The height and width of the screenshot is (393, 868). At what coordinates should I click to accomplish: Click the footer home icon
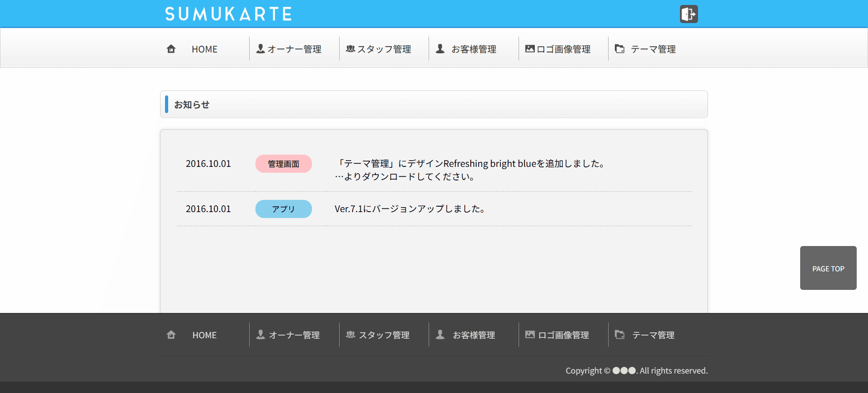(171, 335)
